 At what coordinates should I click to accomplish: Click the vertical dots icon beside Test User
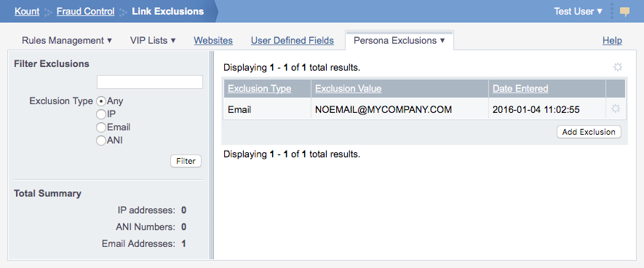(x=611, y=12)
